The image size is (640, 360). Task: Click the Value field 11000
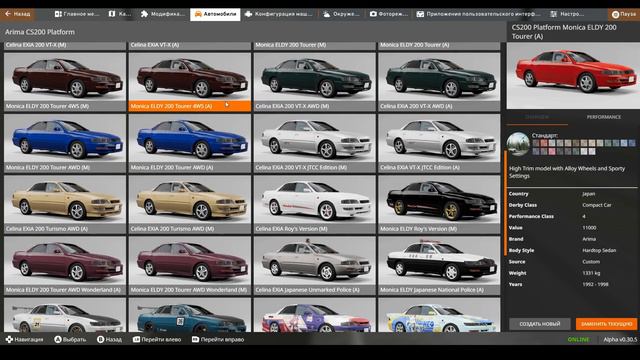[x=589, y=228]
